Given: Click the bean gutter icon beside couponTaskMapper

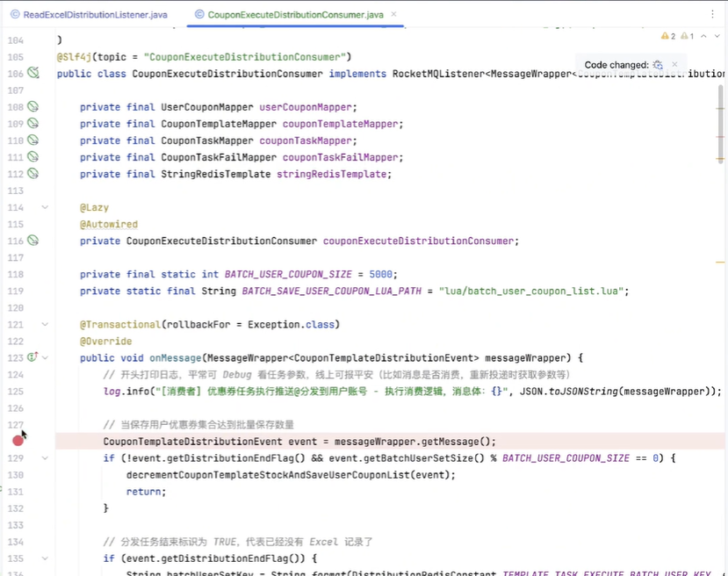Looking at the screenshot, I should (33, 140).
